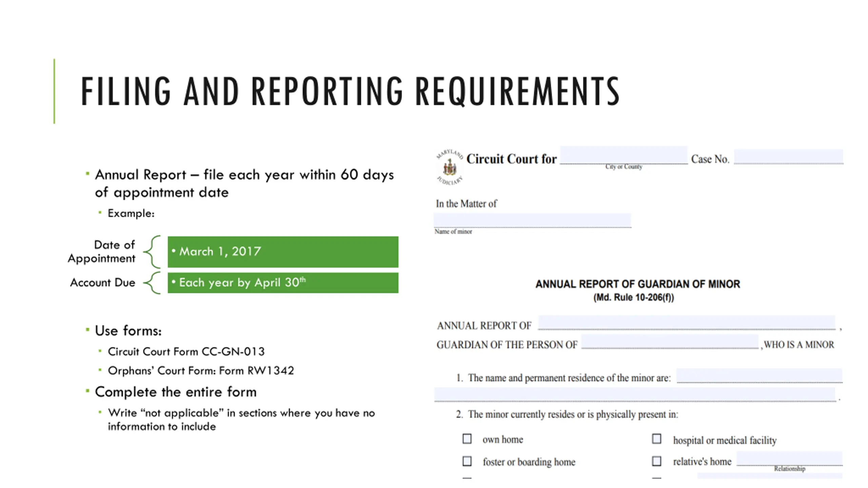
Task: Click 'Annual Report – file each year' bullet
Action: [x=244, y=184]
